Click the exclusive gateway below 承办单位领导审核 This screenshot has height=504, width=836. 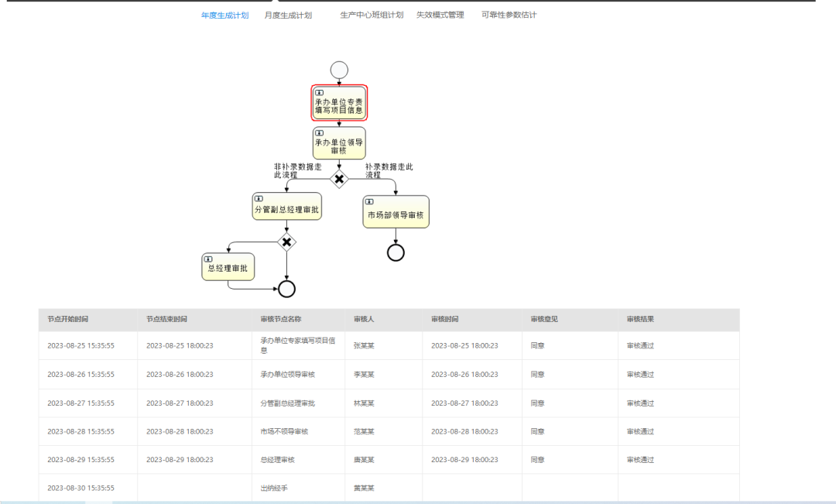(339, 179)
